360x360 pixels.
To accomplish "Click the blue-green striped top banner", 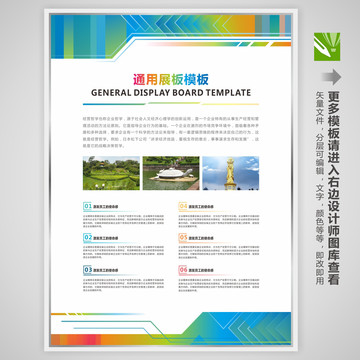I will (171, 37).
